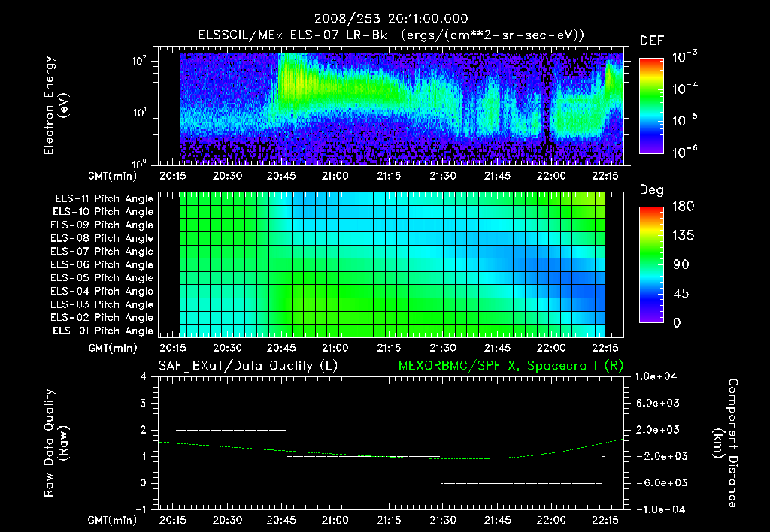The image size is (770, 532).
Task: Click 21:30 tick under the electron spectrogram
Action: click(443, 176)
